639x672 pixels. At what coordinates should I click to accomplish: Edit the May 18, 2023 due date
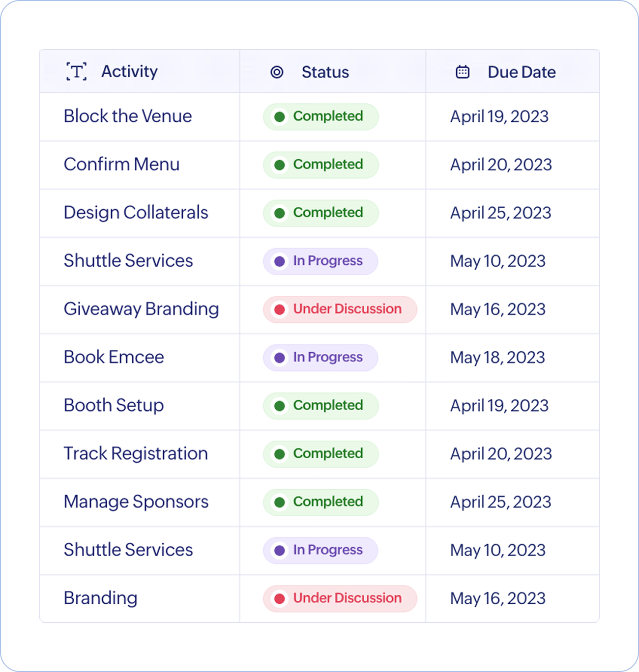click(497, 358)
